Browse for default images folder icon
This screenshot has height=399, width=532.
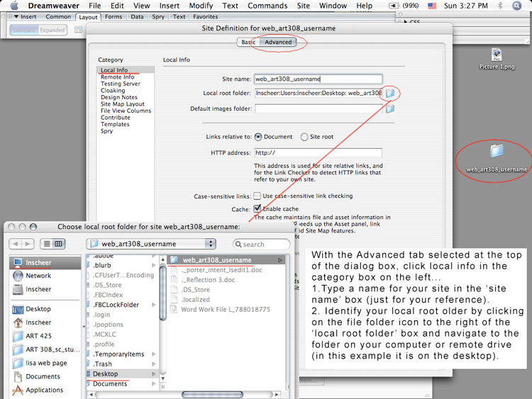tap(390, 108)
